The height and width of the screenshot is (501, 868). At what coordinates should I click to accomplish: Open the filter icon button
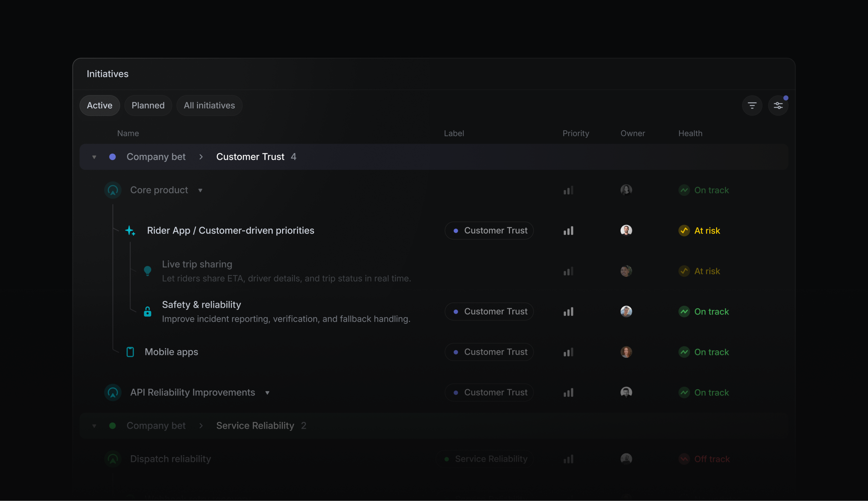pos(752,105)
